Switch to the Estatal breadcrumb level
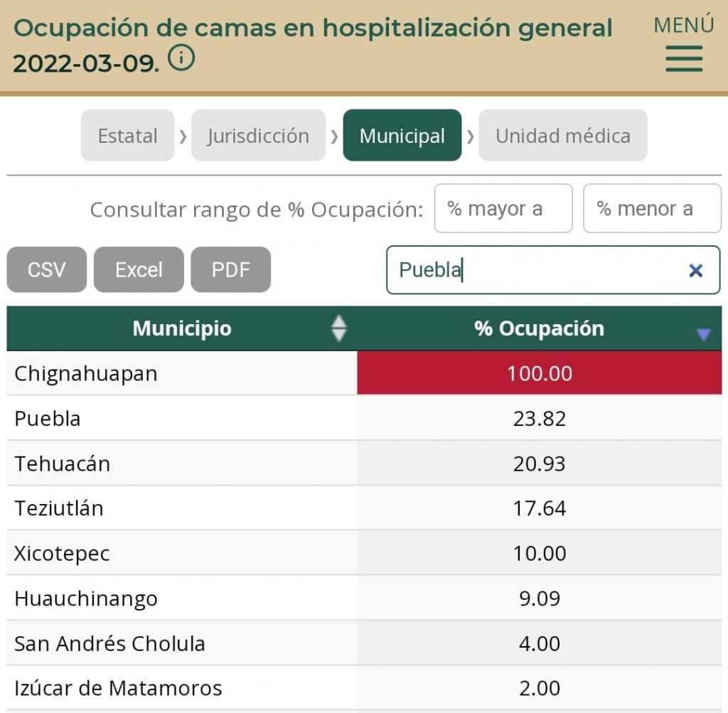728x713 pixels. point(127,135)
